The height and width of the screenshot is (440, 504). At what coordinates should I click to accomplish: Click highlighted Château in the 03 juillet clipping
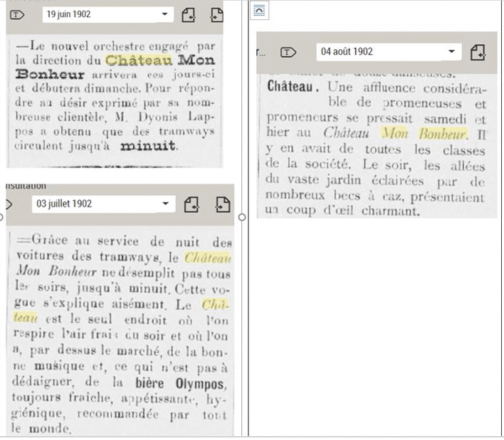pyautogui.click(x=208, y=258)
